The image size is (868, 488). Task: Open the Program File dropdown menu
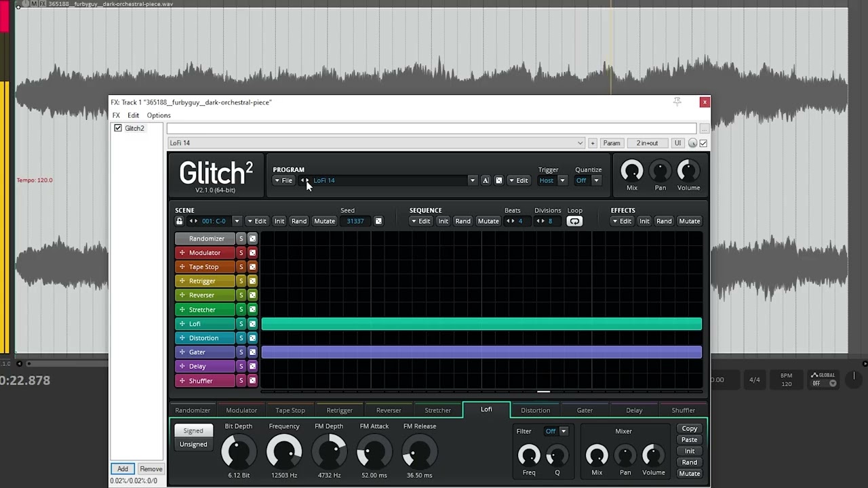pyautogui.click(x=283, y=180)
